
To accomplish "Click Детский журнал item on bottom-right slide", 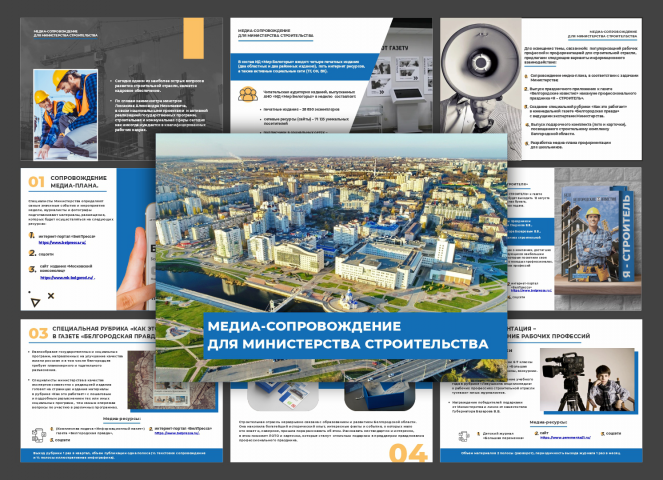I will click(502, 436).
